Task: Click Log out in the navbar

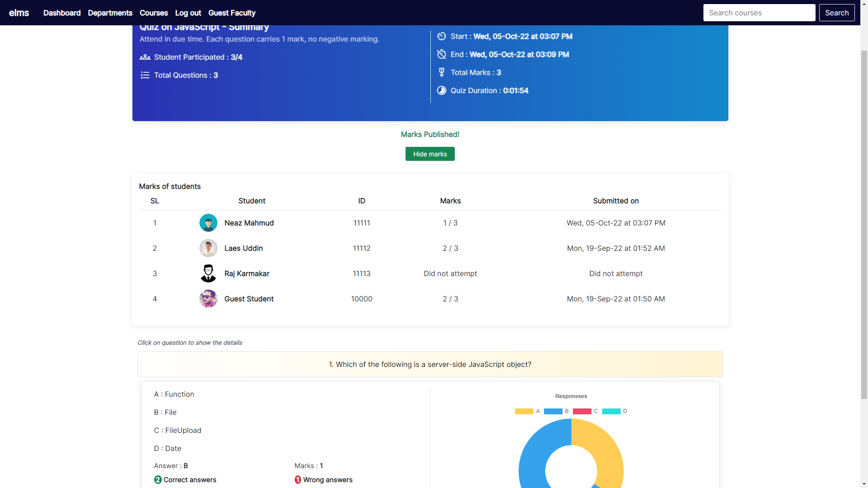Action: point(188,13)
